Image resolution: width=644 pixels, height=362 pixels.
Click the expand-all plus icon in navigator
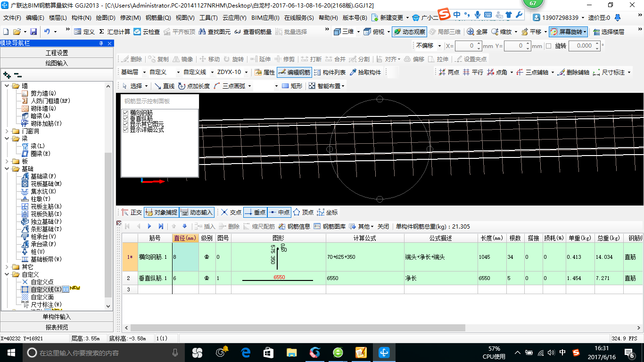pos(7,74)
